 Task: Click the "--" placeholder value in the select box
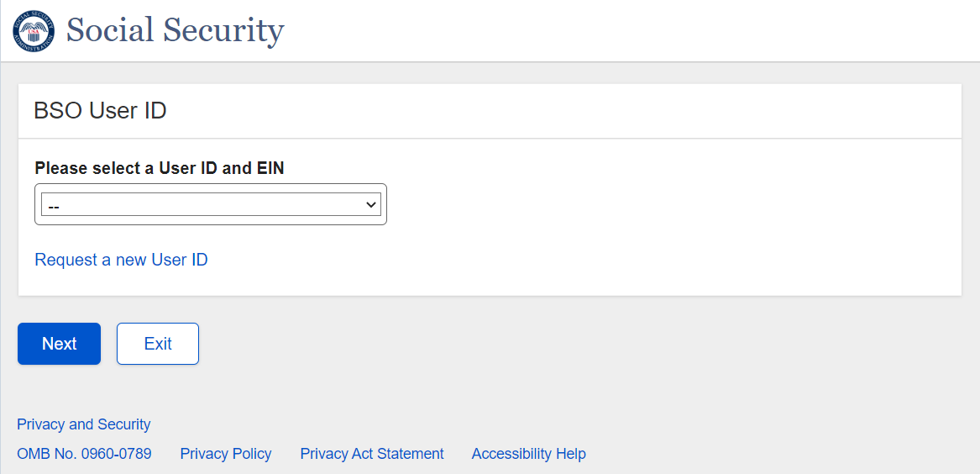point(54,205)
